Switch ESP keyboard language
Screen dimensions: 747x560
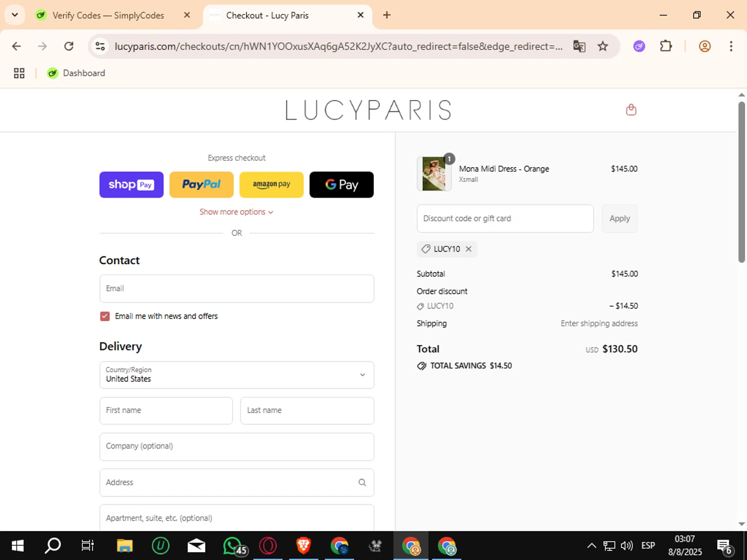point(648,546)
